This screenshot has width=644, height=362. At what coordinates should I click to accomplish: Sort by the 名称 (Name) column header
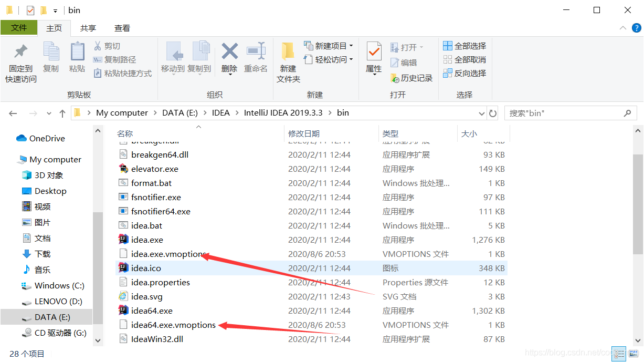tap(125, 133)
